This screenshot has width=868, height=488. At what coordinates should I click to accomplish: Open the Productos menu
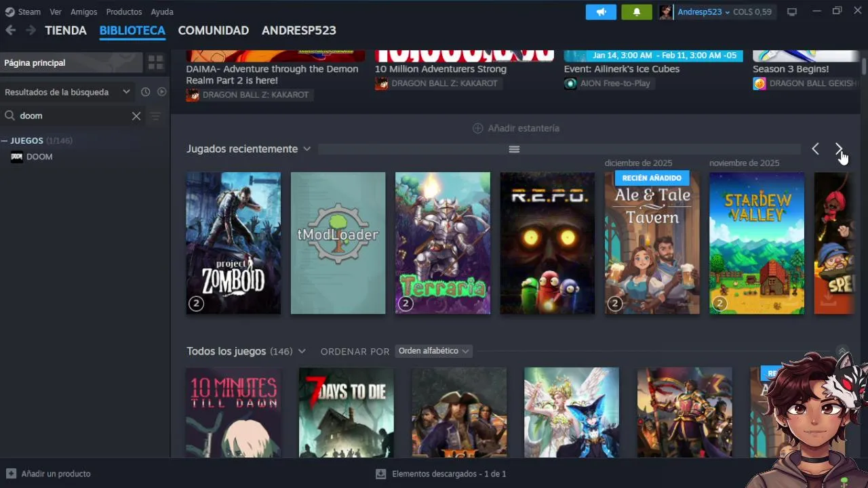(x=124, y=12)
